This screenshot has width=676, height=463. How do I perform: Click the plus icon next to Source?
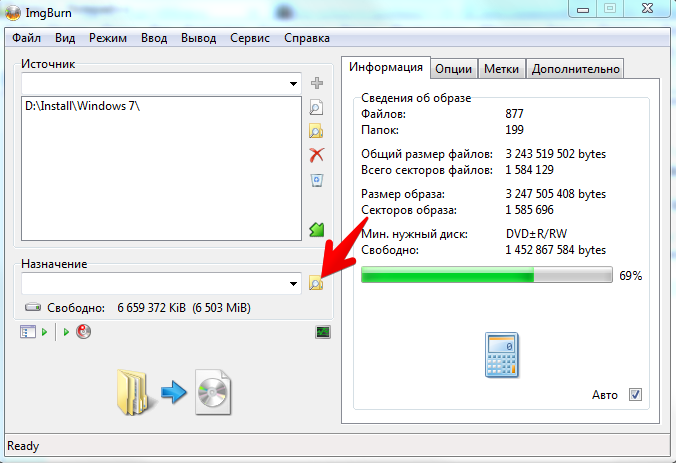(x=317, y=83)
